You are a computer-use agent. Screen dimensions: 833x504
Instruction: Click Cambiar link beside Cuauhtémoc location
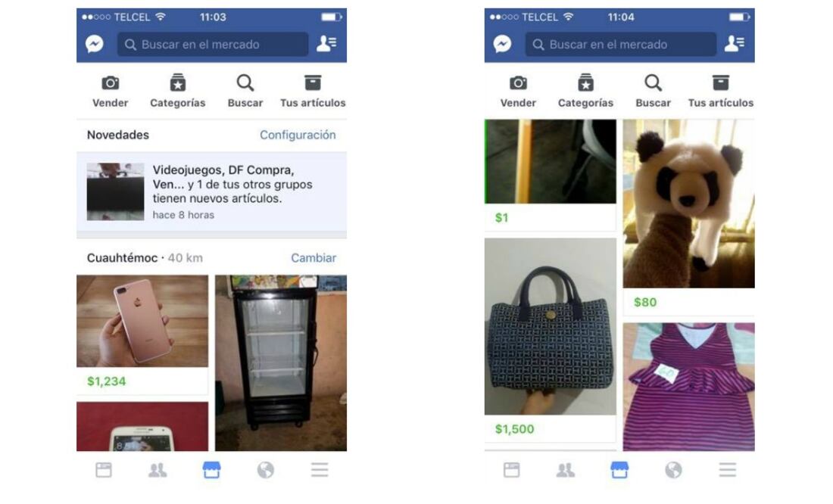pos(314,258)
